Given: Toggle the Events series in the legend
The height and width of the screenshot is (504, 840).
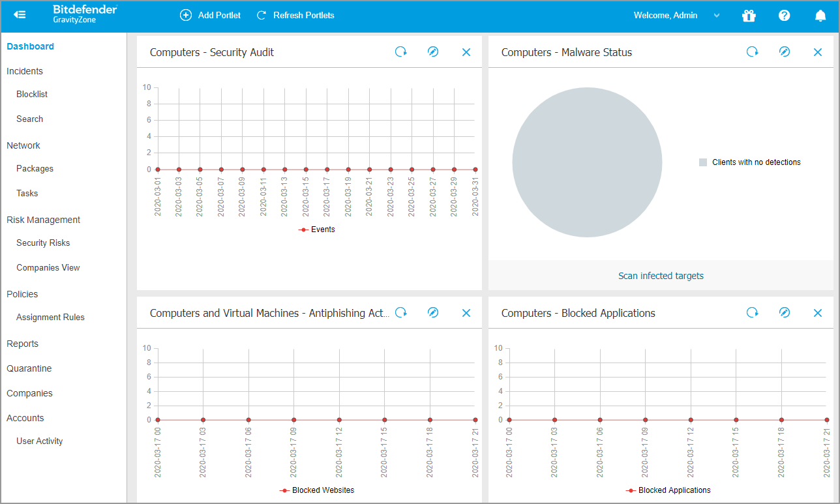Looking at the screenshot, I should click(317, 230).
